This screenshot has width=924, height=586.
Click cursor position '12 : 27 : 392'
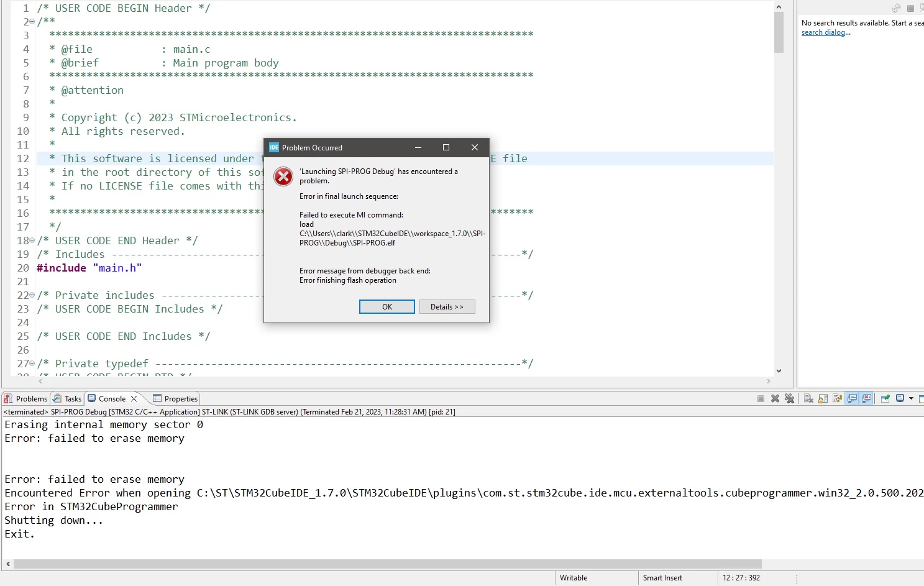741,578
